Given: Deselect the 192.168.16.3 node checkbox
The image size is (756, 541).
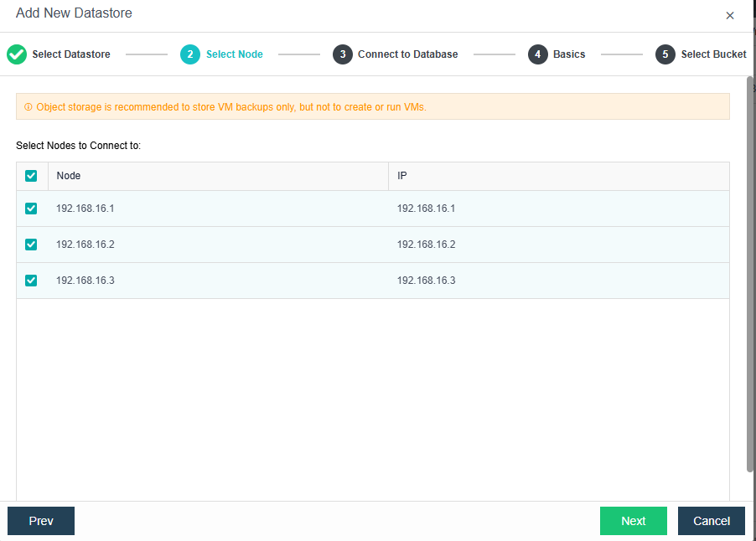Looking at the screenshot, I should point(31,281).
